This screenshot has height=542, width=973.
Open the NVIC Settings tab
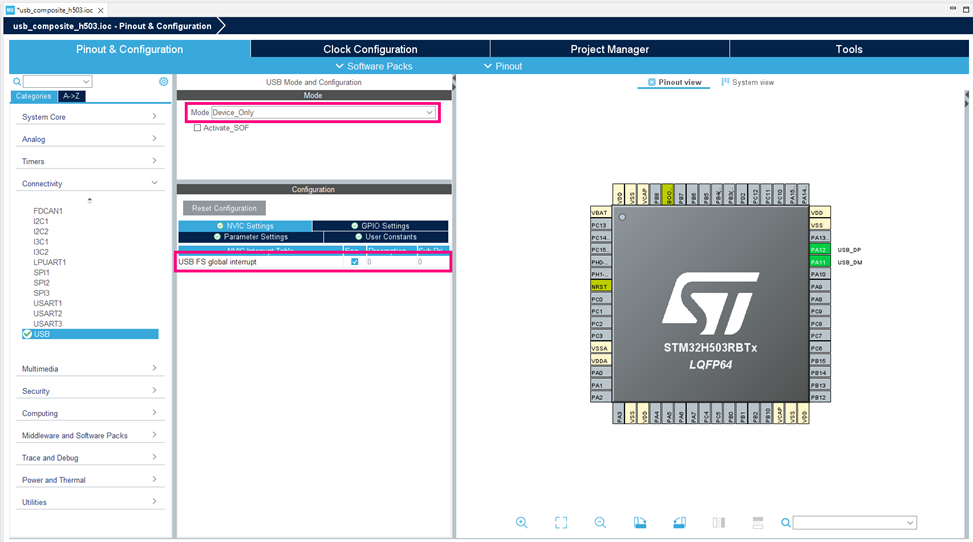click(x=245, y=226)
